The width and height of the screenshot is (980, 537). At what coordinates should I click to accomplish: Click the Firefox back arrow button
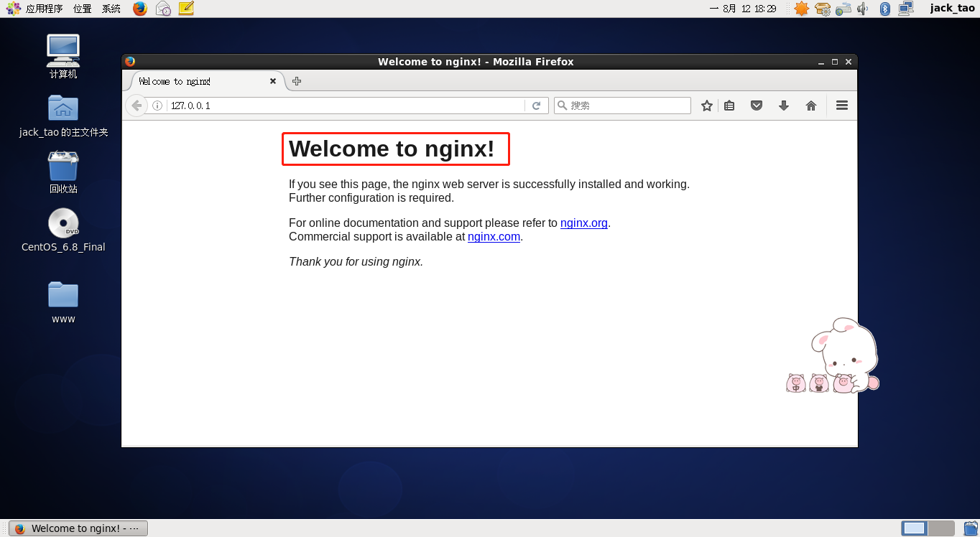coord(137,106)
